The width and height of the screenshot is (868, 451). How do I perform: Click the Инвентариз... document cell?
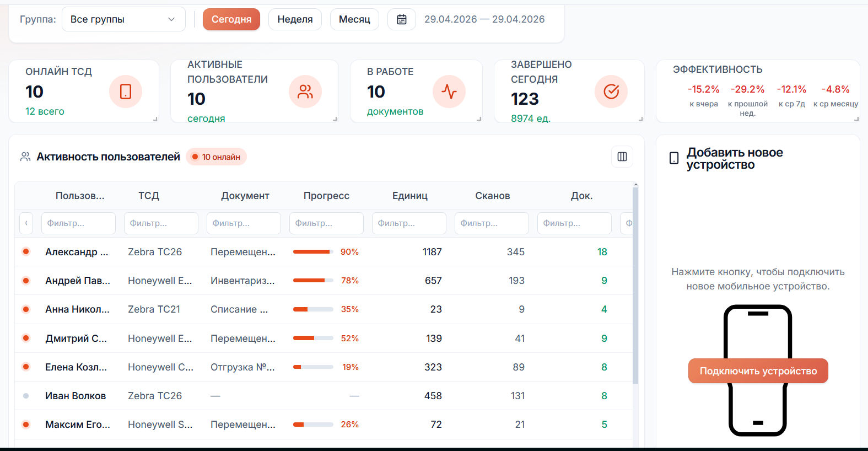click(242, 281)
